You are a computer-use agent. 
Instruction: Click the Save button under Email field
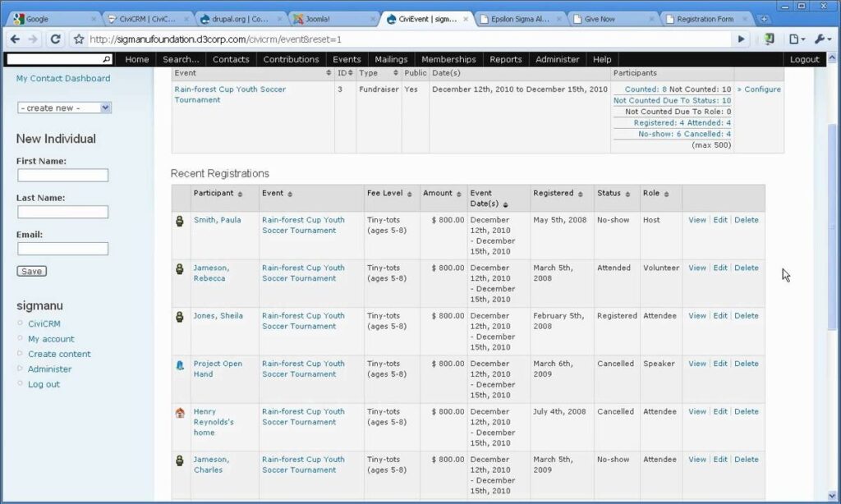pyautogui.click(x=31, y=270)
